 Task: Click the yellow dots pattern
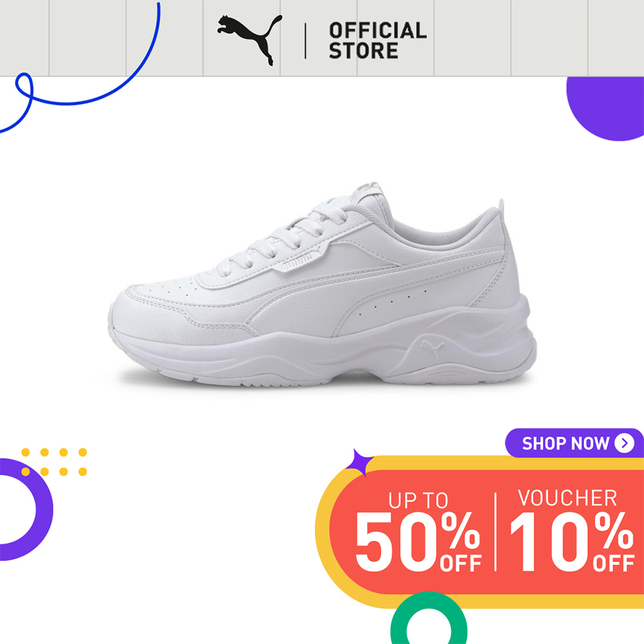pos(54,462)
